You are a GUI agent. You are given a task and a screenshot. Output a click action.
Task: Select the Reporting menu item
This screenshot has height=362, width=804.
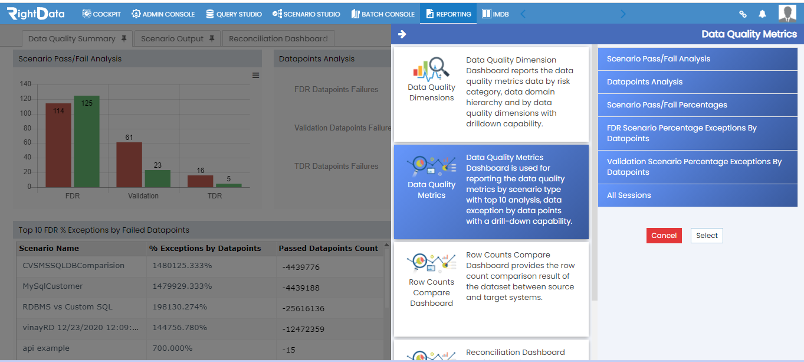(x=448, y=14)
